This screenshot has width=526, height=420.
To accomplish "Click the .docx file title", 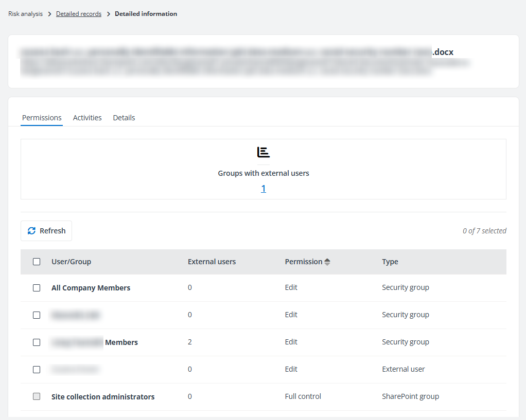I will click(x=237, y=52).
